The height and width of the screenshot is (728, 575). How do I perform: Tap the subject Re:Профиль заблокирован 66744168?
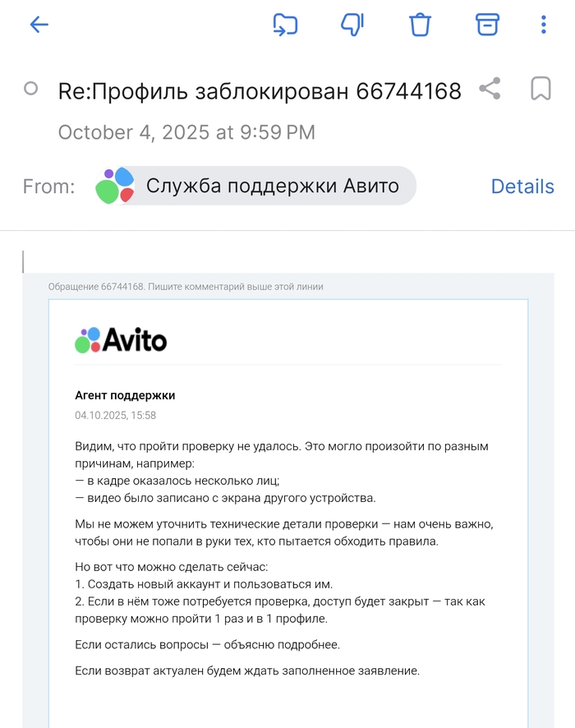[260, 90]
